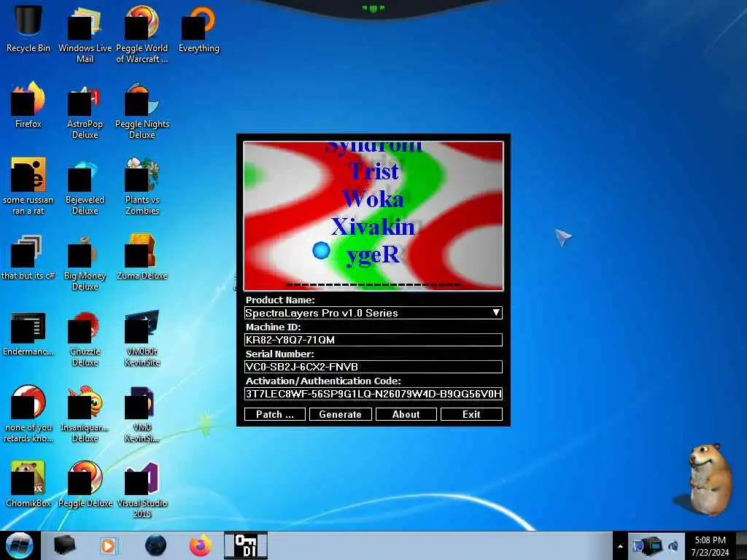Viewport: 747px width, 560px height.
Task: Click the Serial Number input field
Action: [x=373, y=367]
